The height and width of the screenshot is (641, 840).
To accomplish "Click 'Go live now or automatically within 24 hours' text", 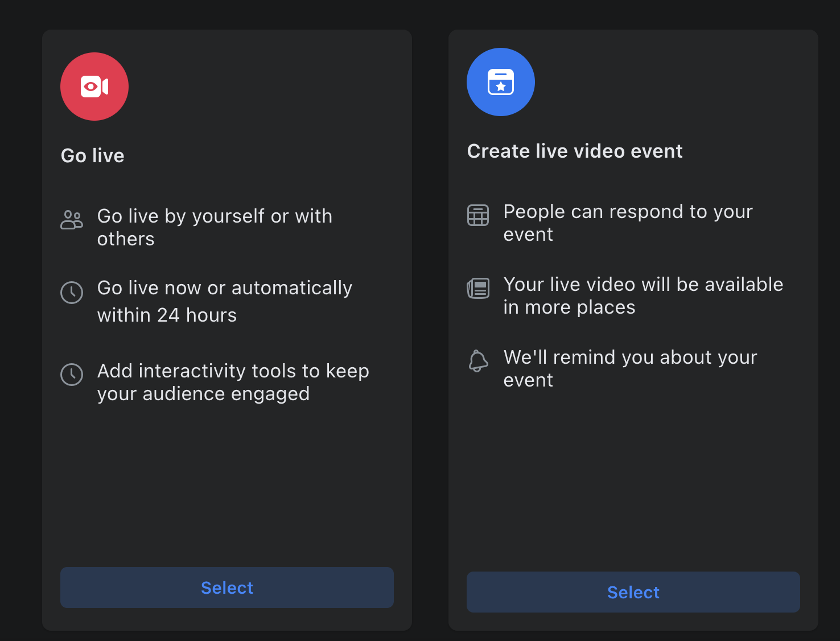I will pos(224,301).
